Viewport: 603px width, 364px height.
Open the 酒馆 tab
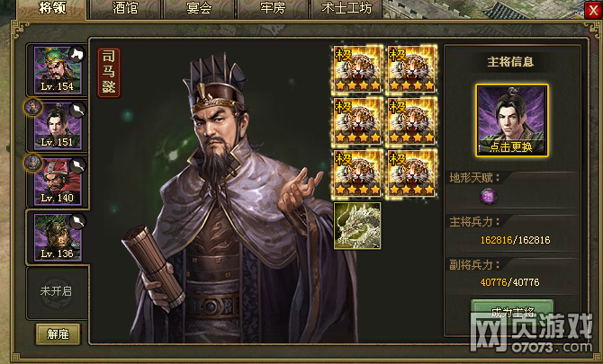(x=124, y=9)
